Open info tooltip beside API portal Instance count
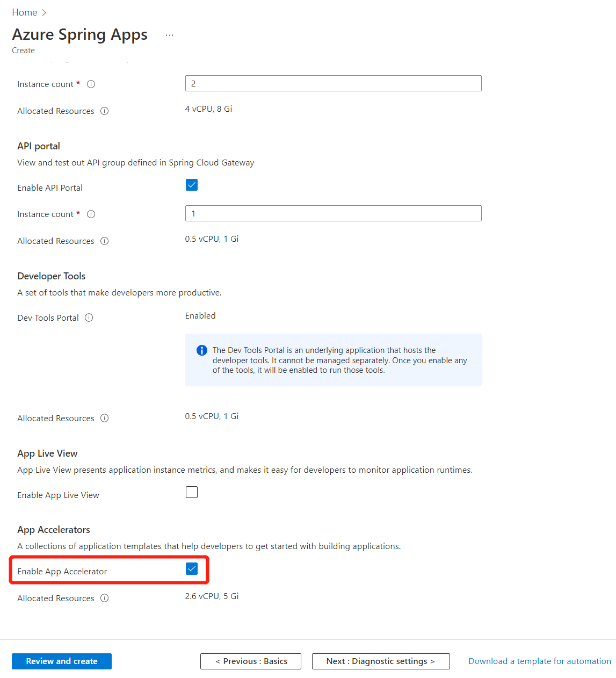The width and height of the screenshot is (616, 678). pyautogui.click(x=91, y=214)
